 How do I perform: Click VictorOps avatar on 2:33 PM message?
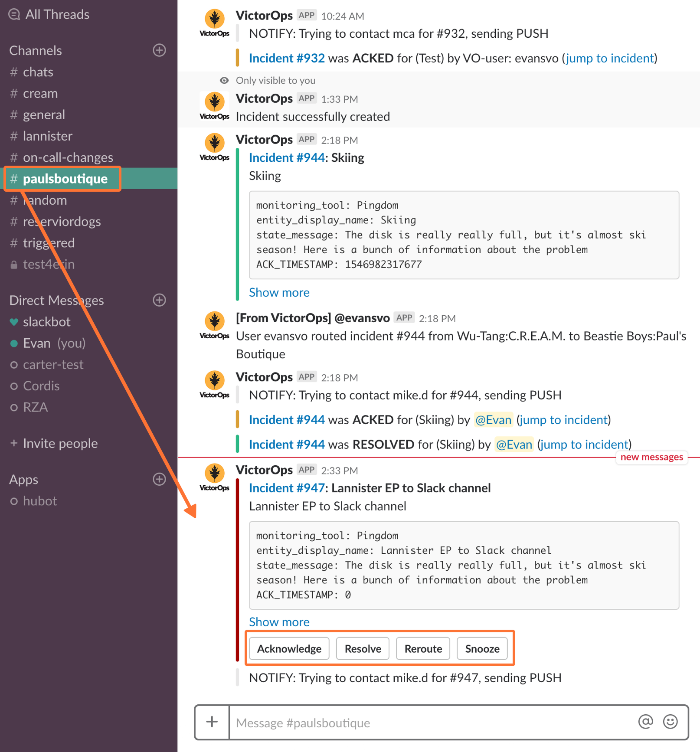[214, 478]
